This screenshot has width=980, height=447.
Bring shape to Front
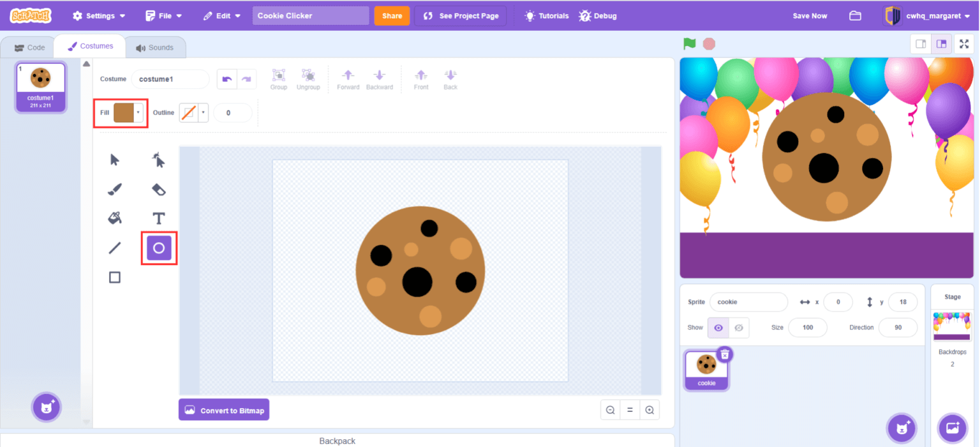(421, 79)
